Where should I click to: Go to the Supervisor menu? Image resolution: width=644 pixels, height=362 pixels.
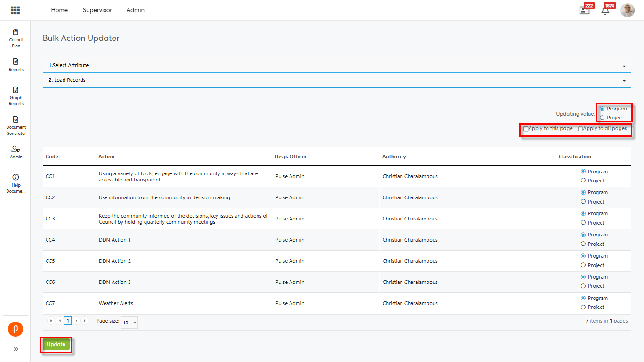[97, 10]
